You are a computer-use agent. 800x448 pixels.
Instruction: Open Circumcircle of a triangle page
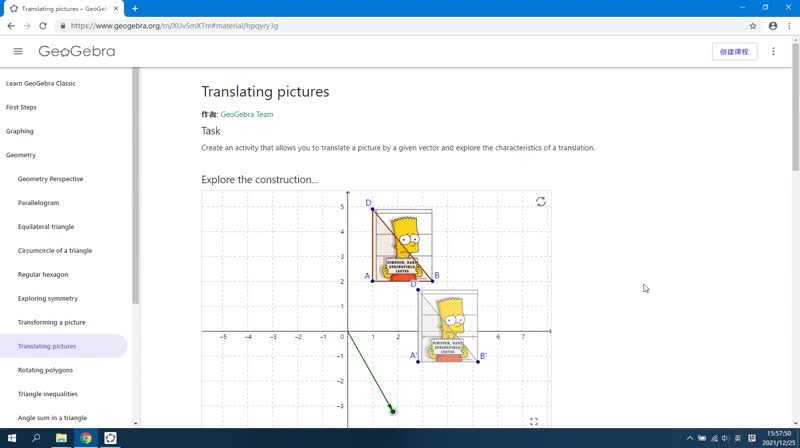tap(55, 251)
